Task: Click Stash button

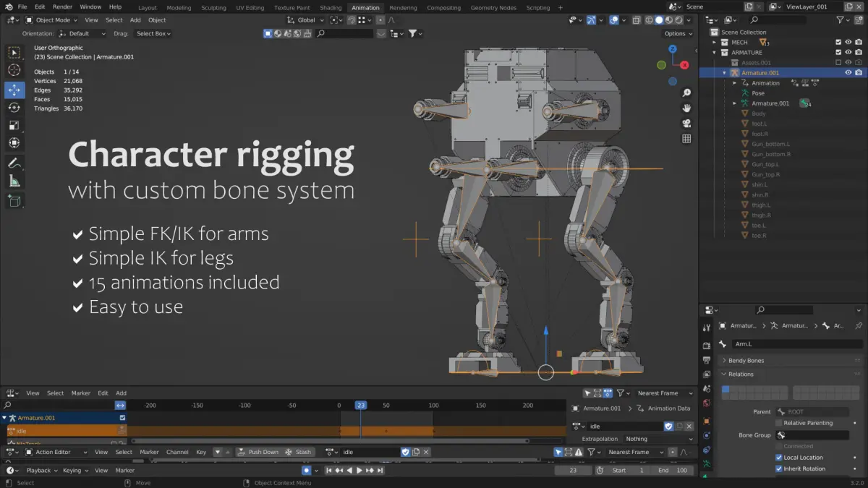Action: (299, 452)
